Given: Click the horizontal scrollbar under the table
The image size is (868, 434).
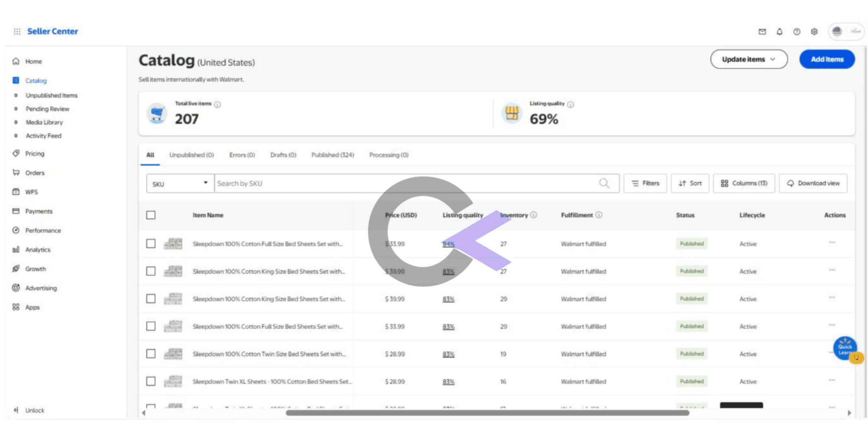Looking at the screenshot, I should [487, 413].
